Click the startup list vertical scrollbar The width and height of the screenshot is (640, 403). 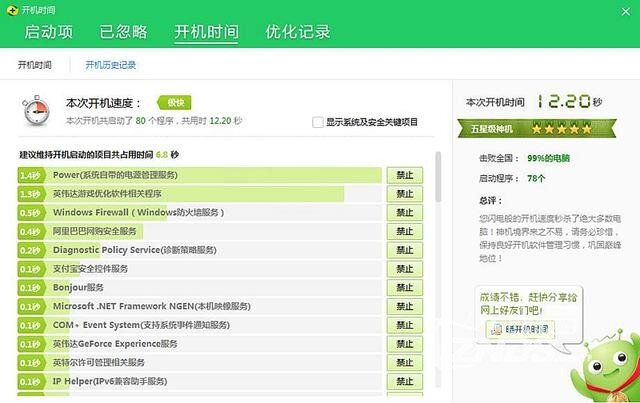click(438, 176)
